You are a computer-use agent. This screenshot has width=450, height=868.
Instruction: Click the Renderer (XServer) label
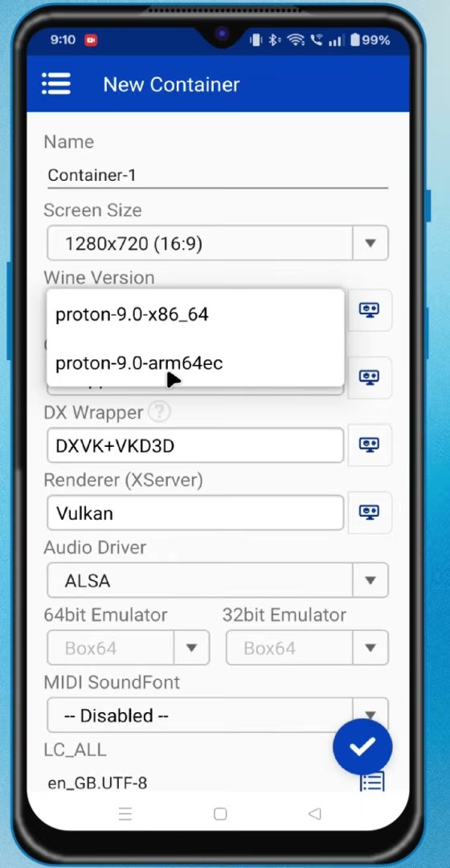pyautogui.click(x=123, y=480)
